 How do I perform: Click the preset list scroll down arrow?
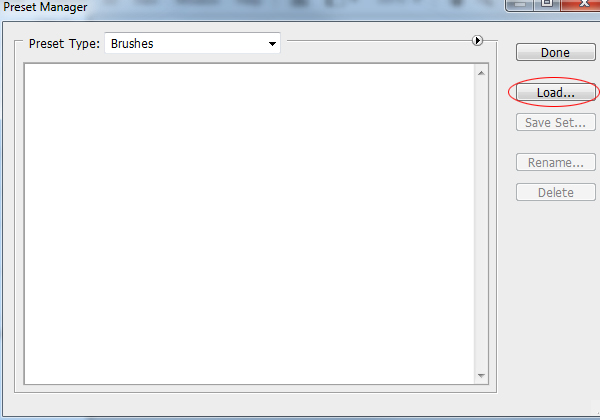(x=481, y=376)
